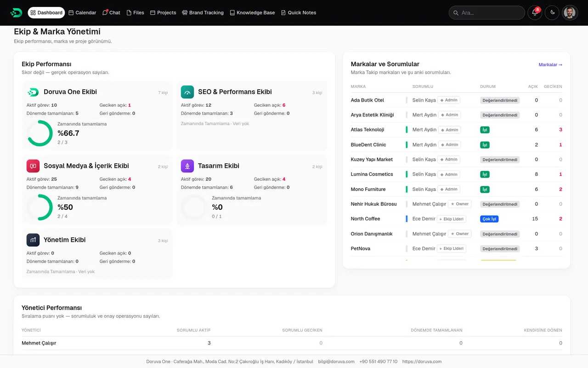Open the Knowledge Base tab
The image size is (588, 368).
tap(252, 12)
